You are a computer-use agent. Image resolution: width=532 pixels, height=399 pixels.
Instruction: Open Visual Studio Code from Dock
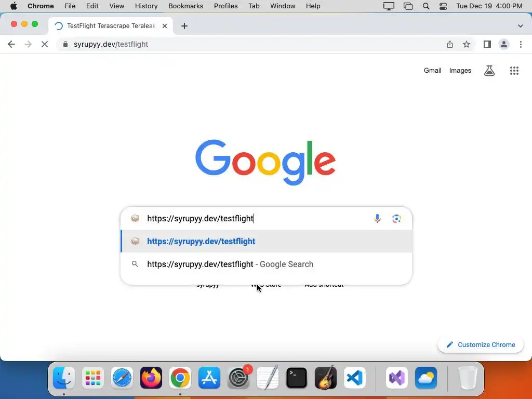pos(354,378)
